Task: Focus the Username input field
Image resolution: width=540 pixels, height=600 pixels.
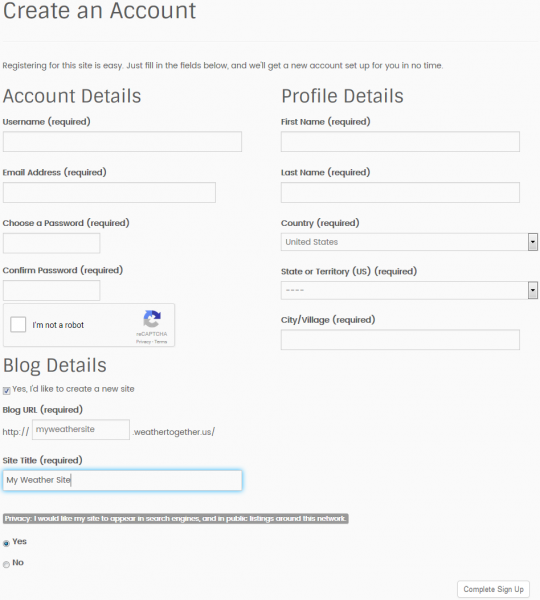Action: (x=122, y=142)
